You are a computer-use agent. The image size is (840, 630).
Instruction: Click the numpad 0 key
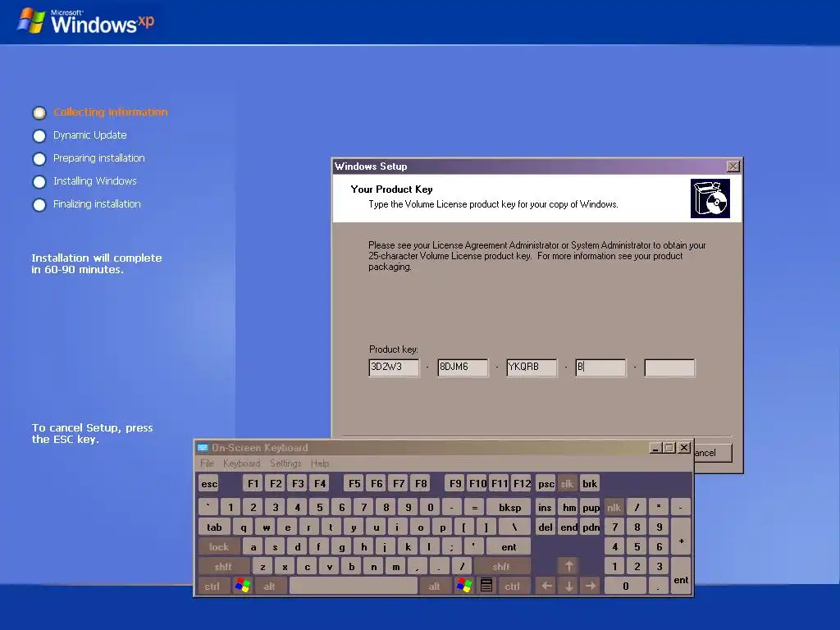626,586
